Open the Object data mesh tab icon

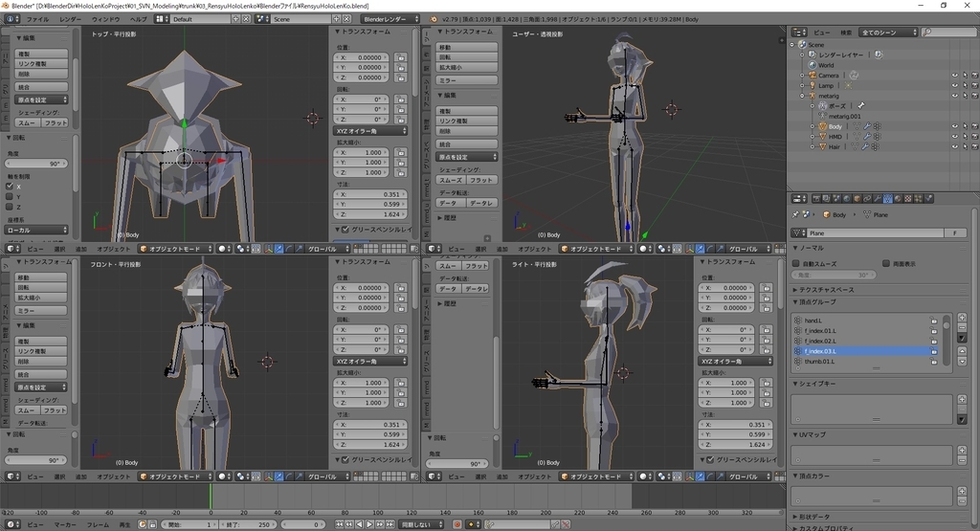pyautogui.click(x=888, y=199)
